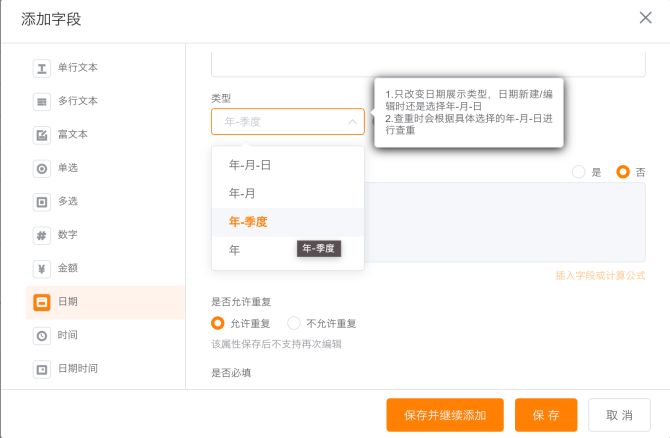
Task: Choose the time (时间) clock icon
Action: [x=42, y=336]
